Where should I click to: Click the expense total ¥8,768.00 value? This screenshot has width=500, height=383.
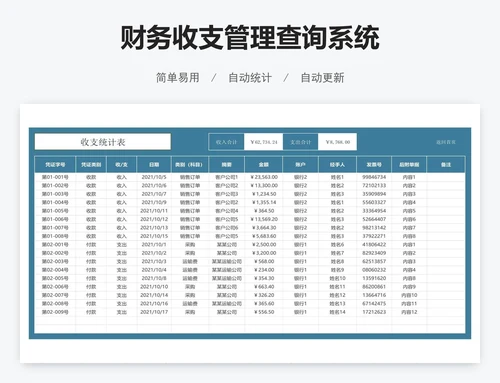338,142
